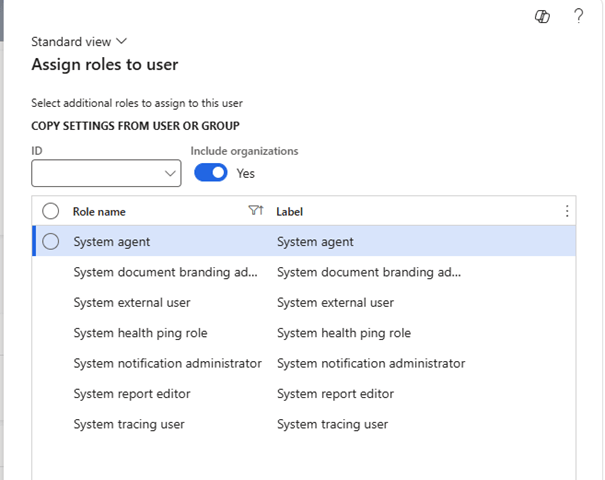Click System tracing user label cell
This screenshot has width=605, height=480.
(333, 424)
